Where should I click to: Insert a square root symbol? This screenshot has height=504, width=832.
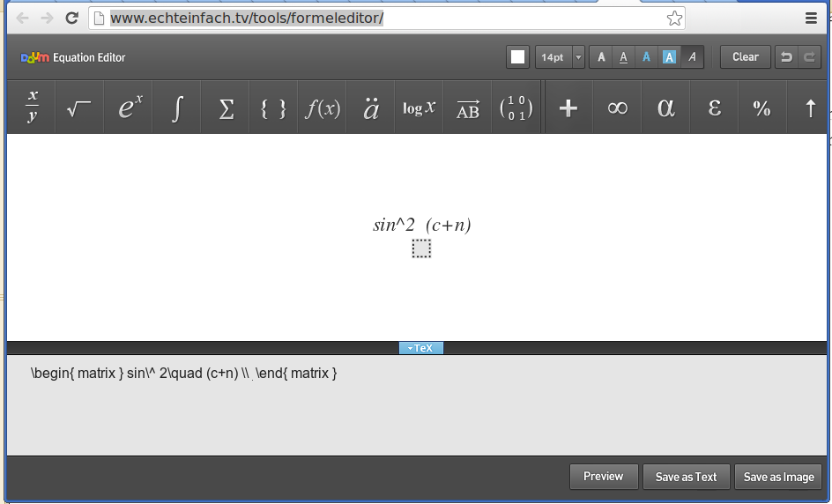(x=79, y=107)
